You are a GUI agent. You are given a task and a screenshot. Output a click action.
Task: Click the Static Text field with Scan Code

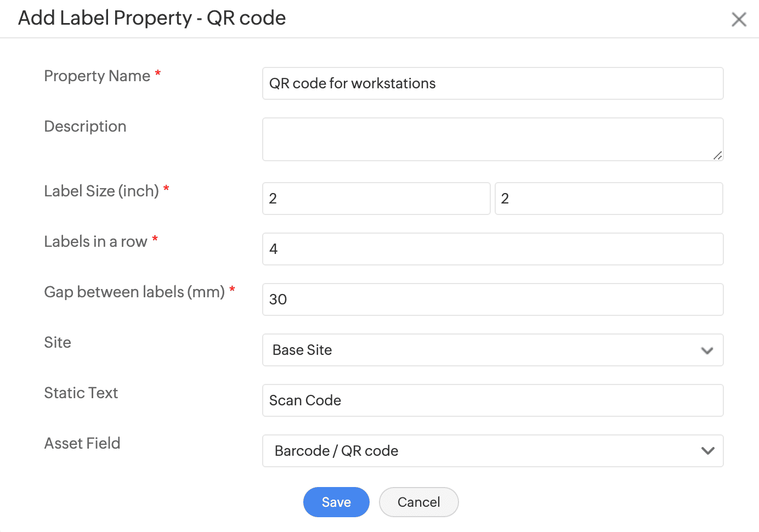coord(492,400)
